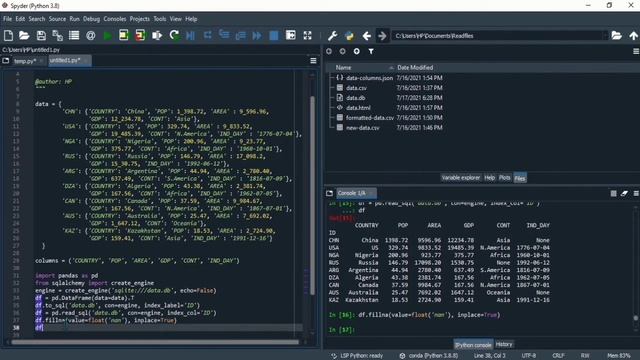Run the selection or current line
This screenshot has width=640, height=360.
tap(157, 36)
